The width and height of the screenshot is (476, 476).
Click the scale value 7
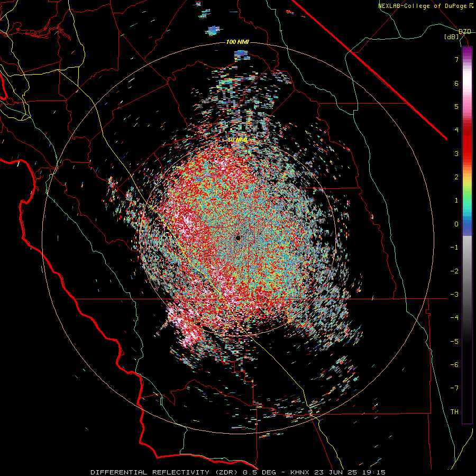click(x=456, y=59)
